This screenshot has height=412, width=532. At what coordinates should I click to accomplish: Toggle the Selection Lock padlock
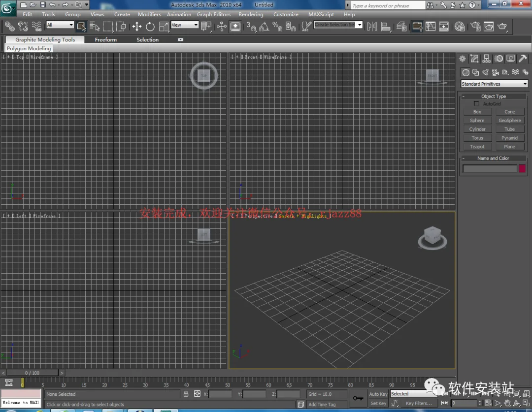[x=186, y=394]
